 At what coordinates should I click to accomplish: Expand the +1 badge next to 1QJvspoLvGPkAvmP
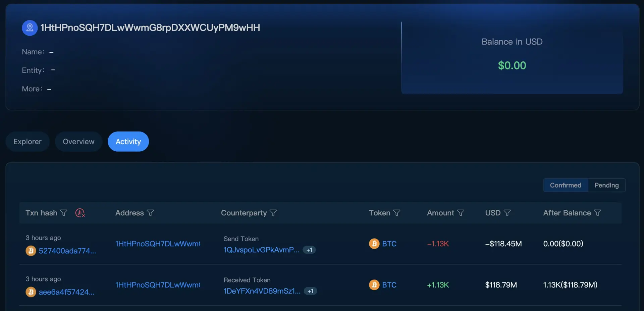tap(309, 250)
